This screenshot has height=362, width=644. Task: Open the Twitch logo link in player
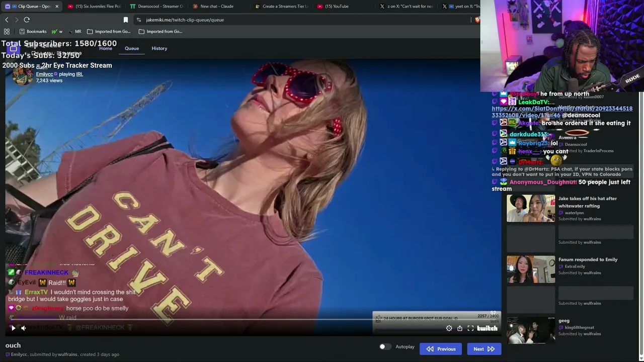pos(487,328)
